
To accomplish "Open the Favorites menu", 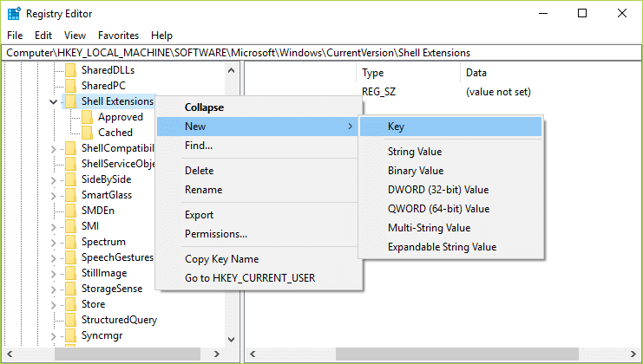I will pos(118,36).
